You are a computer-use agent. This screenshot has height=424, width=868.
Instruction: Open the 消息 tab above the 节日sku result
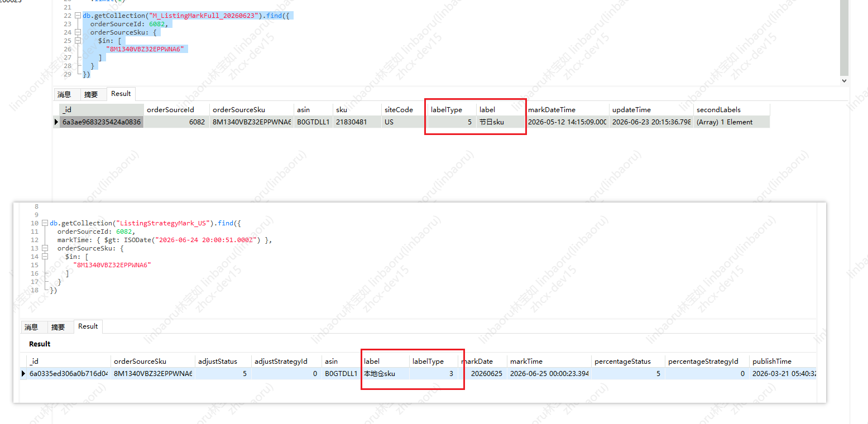[65, 94]
